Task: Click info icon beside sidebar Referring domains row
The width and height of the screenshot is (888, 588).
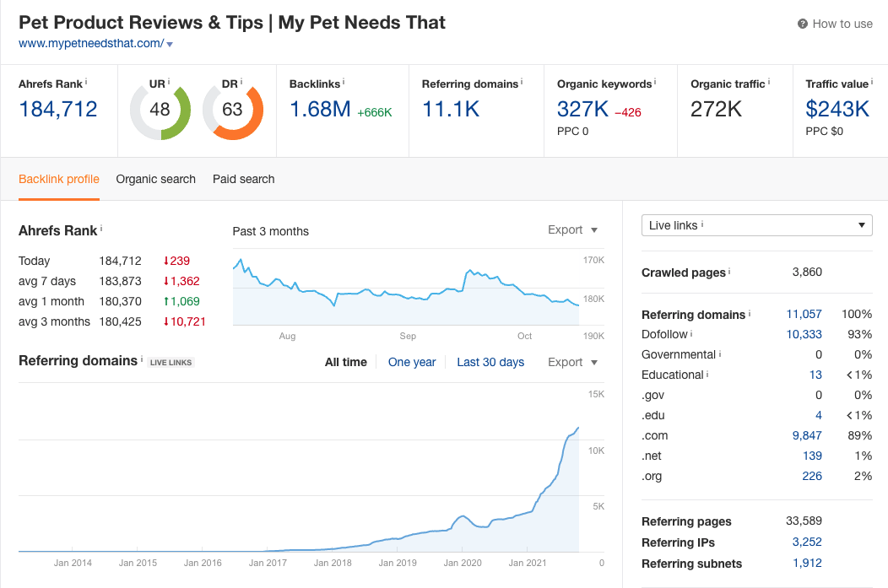Action: point(750,313)
